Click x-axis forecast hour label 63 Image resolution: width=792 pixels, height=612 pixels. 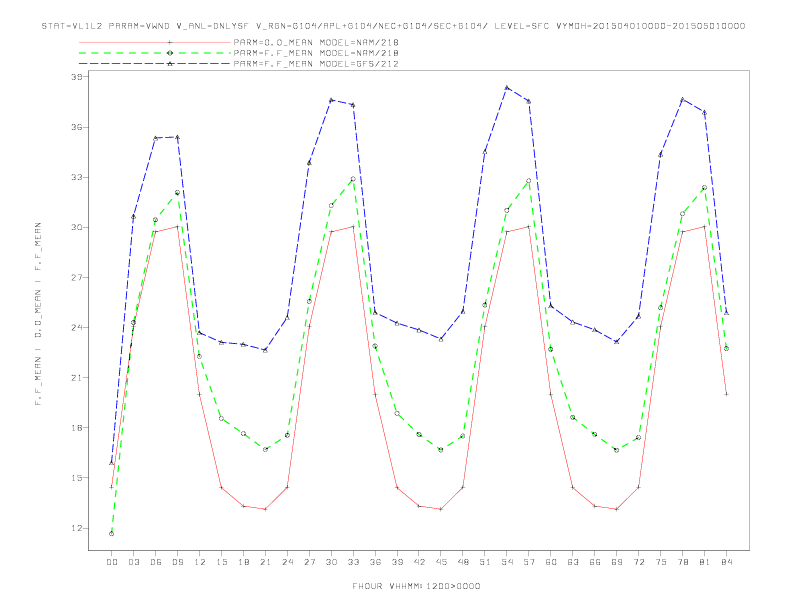573,562
